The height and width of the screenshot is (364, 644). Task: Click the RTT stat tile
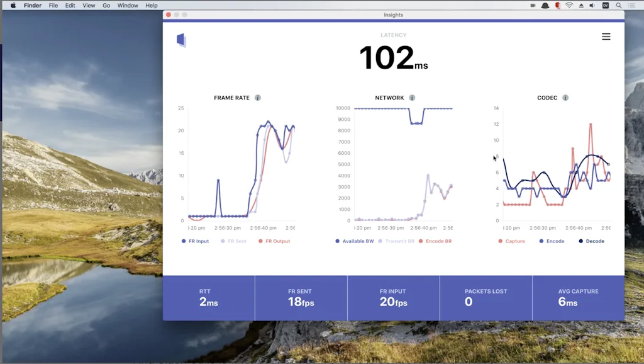tap(209, 298)
